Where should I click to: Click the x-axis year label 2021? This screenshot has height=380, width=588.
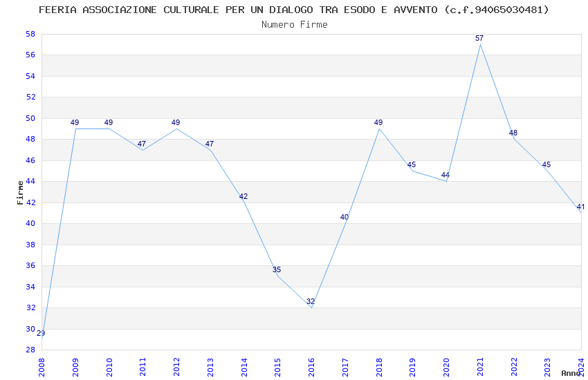pyautogui.click(x=480, y=367)
